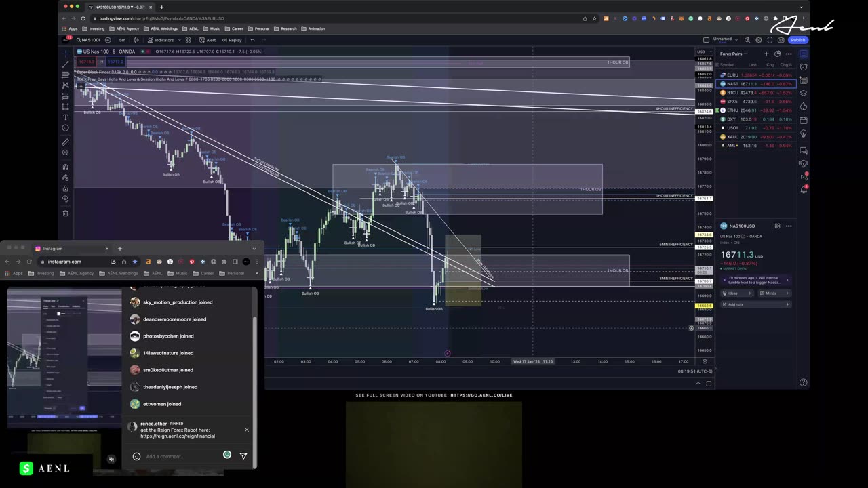This screenshot has height=488, width=868.
Task: Create a price Alert
Action: click(208, 40)
